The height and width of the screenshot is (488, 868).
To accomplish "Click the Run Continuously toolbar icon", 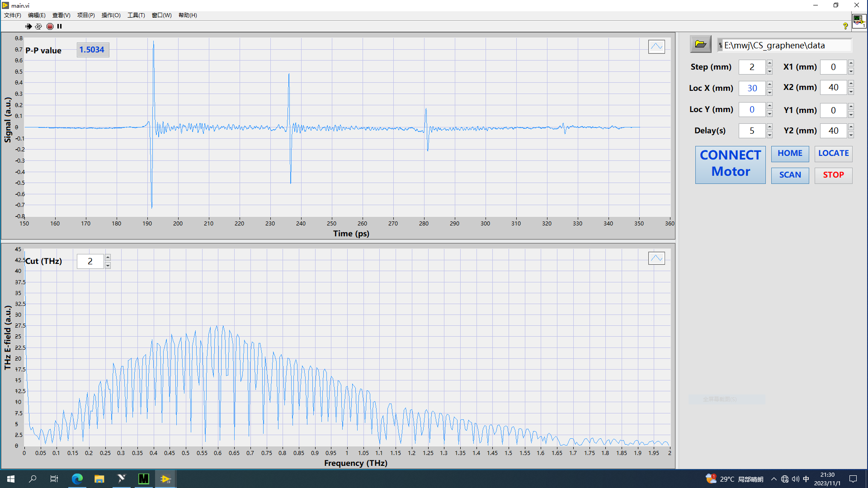I will point(38,26).
